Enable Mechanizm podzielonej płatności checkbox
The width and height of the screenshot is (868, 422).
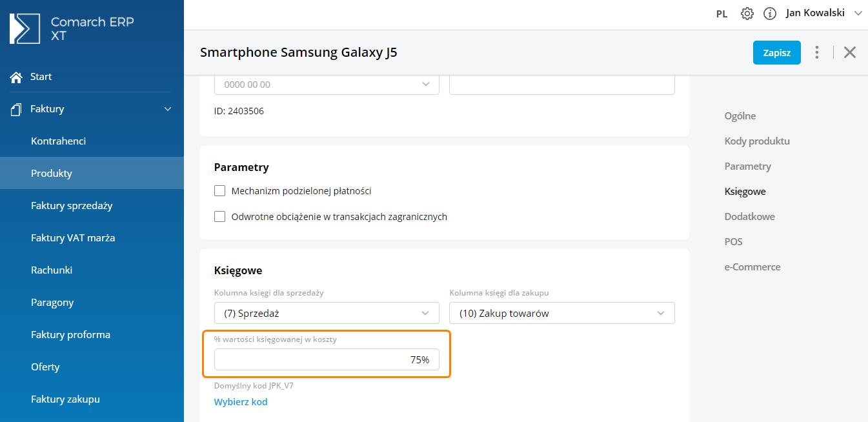click(x=220, y=191)
